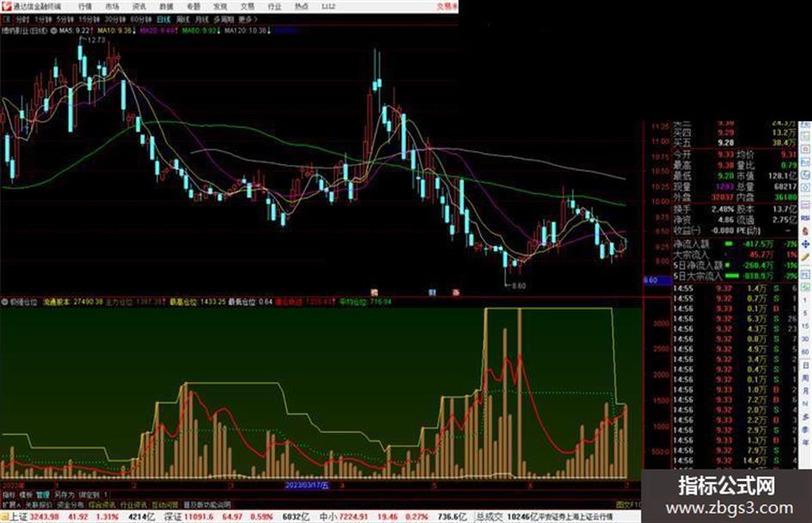Click the 平均仓位 indicator value label
The image size is (812, 523).
point(366,301)
